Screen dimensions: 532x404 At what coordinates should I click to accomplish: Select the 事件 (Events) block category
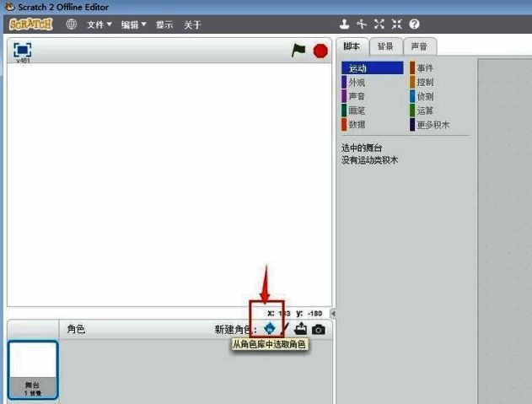click(425, 68)
